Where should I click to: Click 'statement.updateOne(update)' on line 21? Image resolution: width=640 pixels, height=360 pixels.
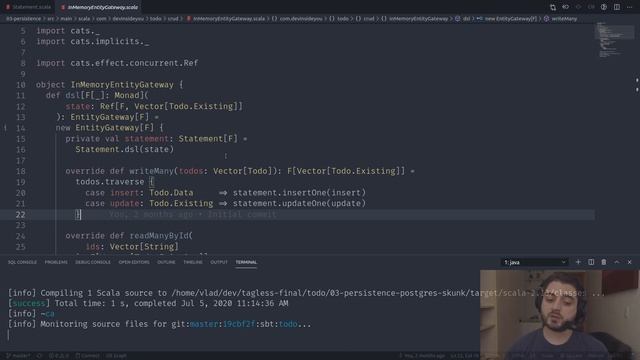[299, 203]
